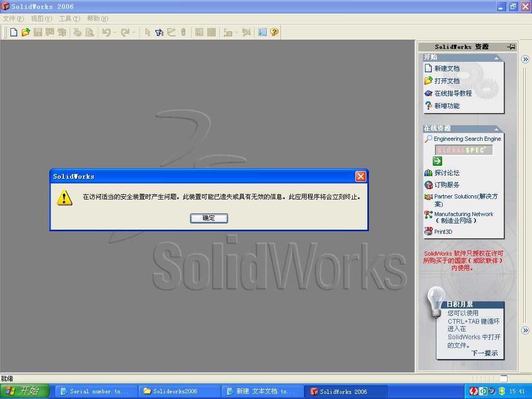Image resolution: width=532 pixels, height=399 pixels.
Task: Click the Rebuild traffic light icon
Action: pos(183,32)
